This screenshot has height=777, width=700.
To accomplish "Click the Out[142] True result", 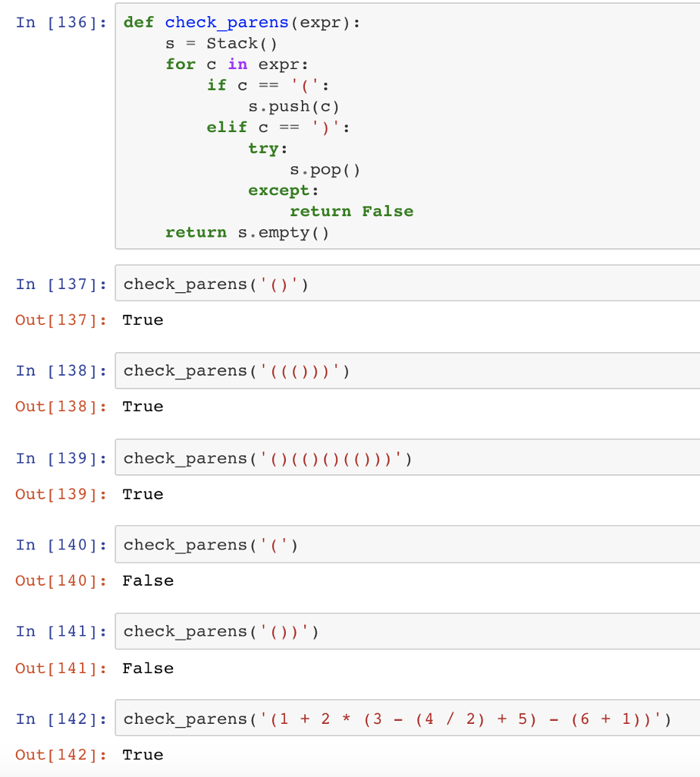I will tap(143, 754).
